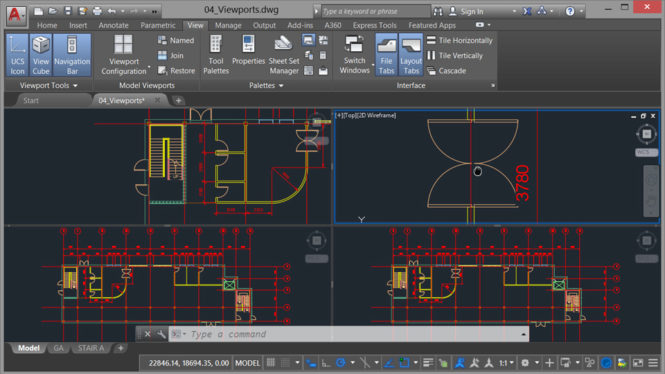665x374 pixels.
Task: Toggle the Layout Tabs button
Action: click(x=411, y=55)
